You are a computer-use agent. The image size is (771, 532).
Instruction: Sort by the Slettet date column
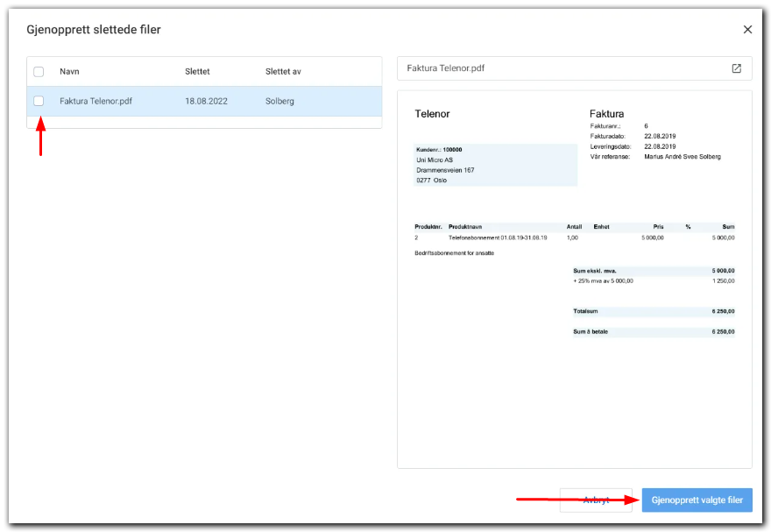click(x=197, y=72)
